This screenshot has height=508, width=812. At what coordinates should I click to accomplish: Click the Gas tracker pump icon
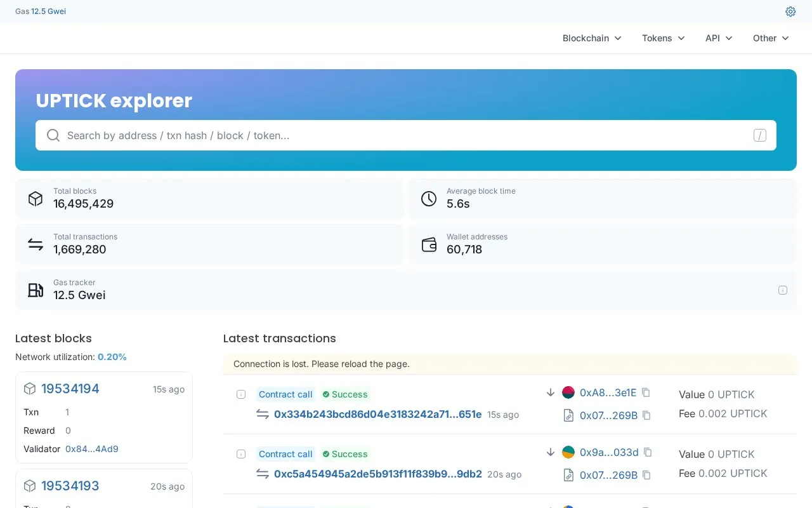tap(36, 290)
